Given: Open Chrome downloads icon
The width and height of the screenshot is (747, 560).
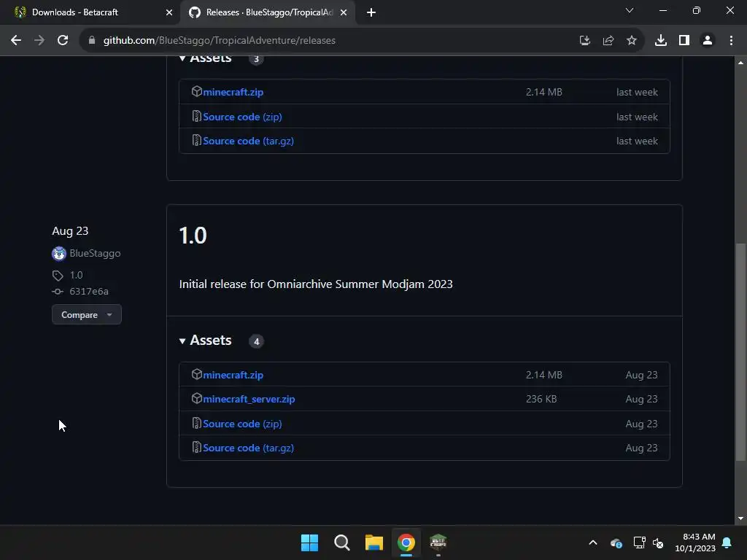Looking at the screenshot, I should tap(660, 41).
